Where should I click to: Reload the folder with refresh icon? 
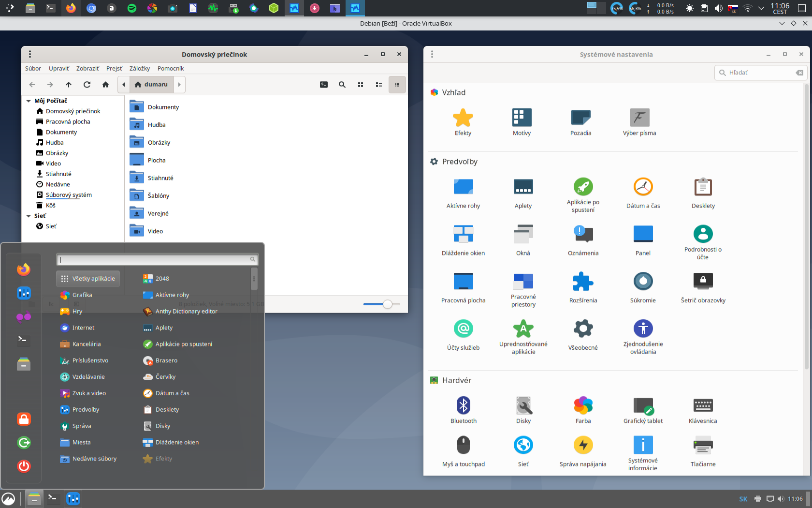(87, 85)
